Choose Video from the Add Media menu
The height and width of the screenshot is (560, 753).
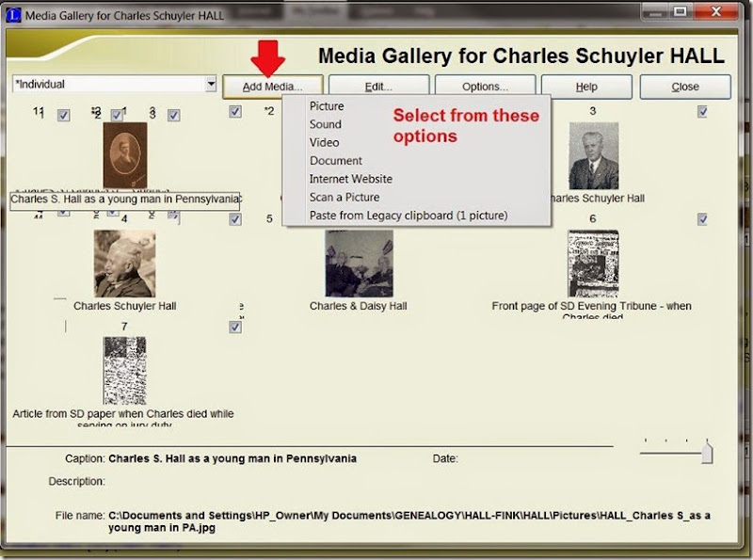pos(324,143)
